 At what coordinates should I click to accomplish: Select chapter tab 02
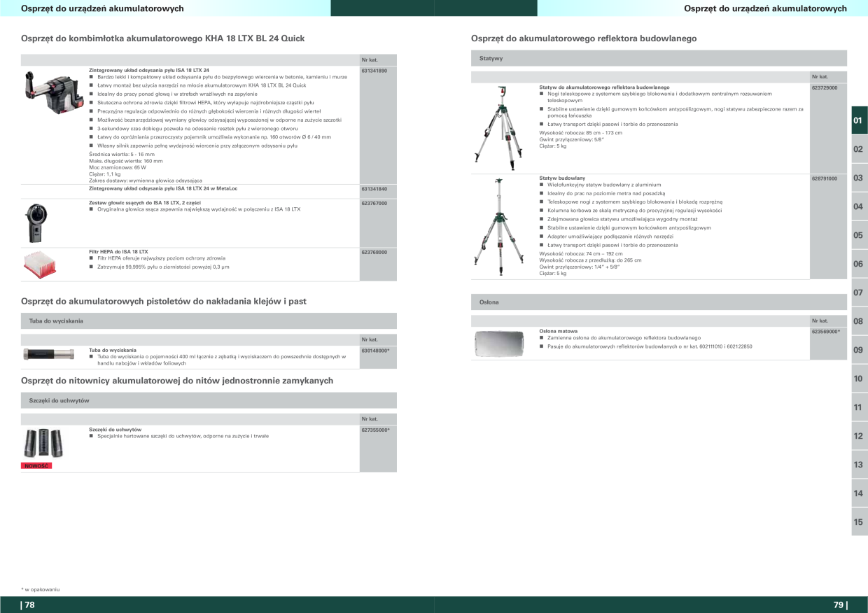point(859,149)
